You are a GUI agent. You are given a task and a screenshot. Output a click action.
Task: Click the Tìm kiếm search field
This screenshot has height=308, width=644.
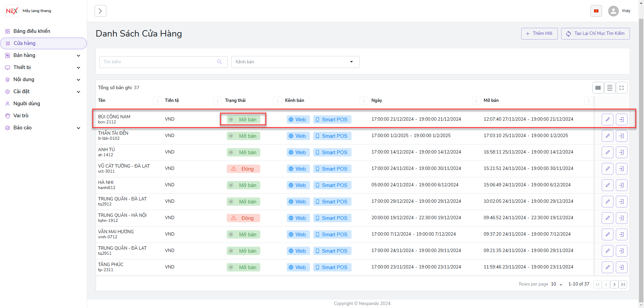point(159,62)
